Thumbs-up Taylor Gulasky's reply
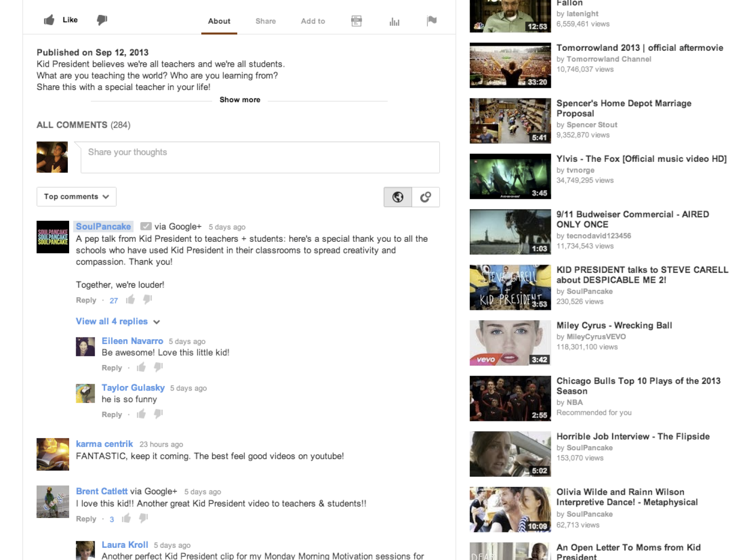Screen dimensions: 747x560 pyautogui.click(x=141, y=414)
